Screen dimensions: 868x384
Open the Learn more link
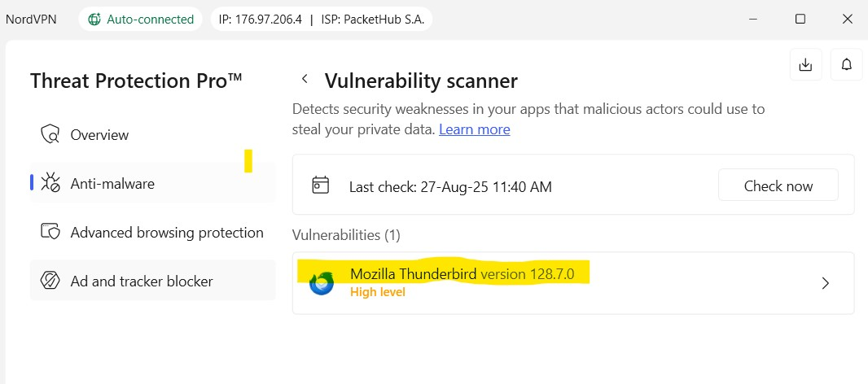pyautogui.click(x=474, y=129)
